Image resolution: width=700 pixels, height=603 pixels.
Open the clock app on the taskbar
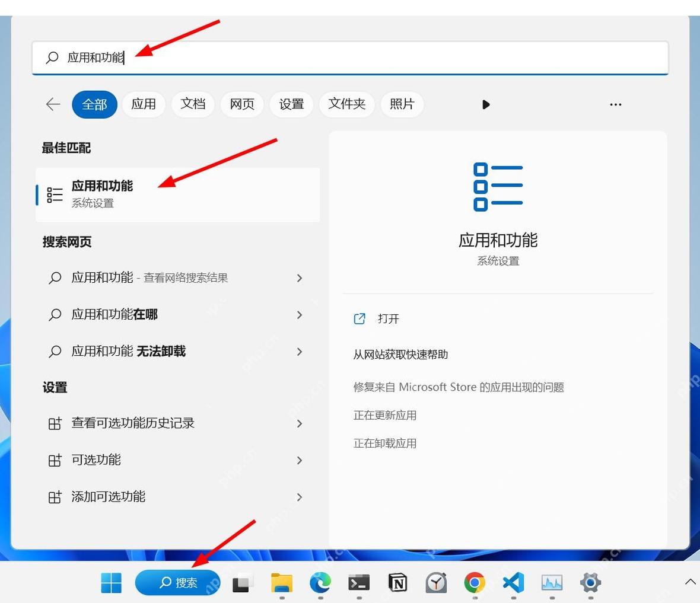click(436, 582)
